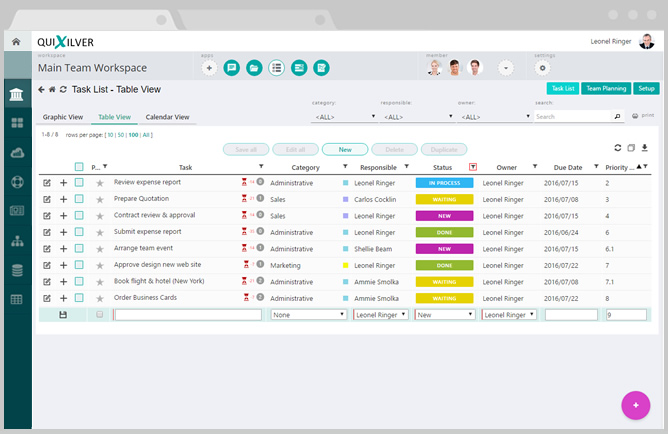Click yellow category swatch in Marketing row
This screenshot has width=668, height=434.
[x=346, y=265]
